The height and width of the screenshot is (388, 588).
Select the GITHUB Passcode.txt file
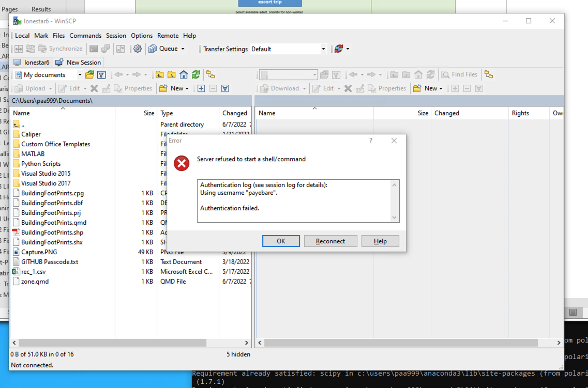[50, 262]
